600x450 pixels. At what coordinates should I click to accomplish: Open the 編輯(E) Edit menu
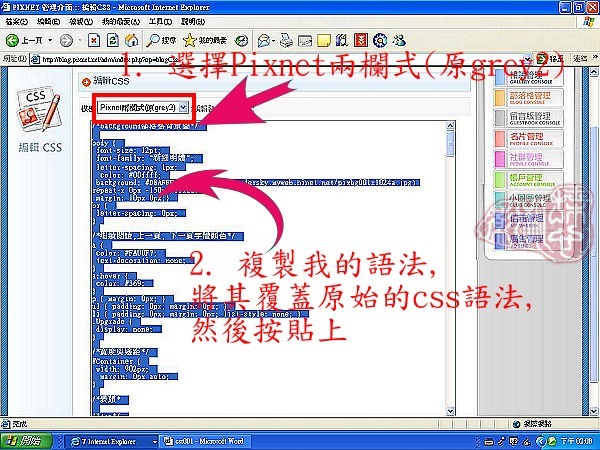[x=49, y=22]
